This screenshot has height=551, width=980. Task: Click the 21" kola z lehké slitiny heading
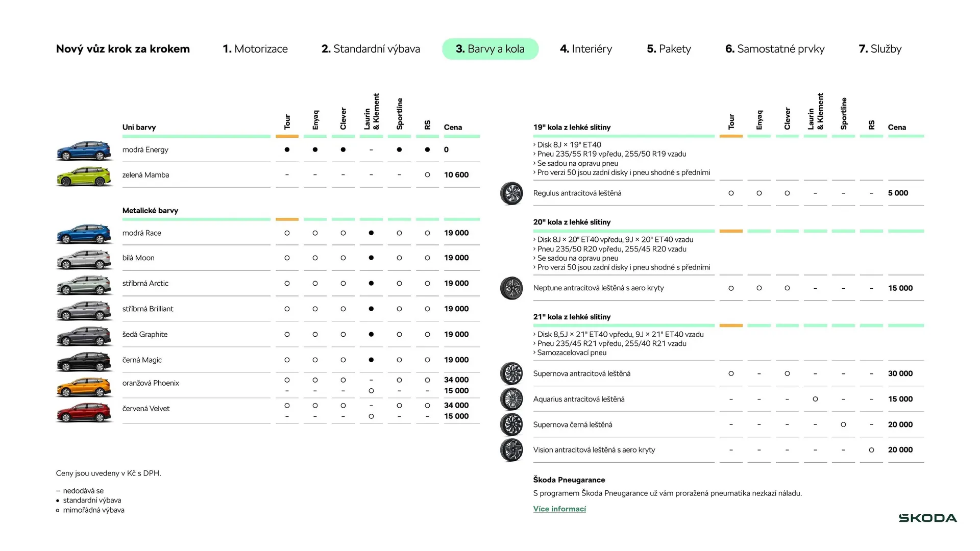point(572,317)
